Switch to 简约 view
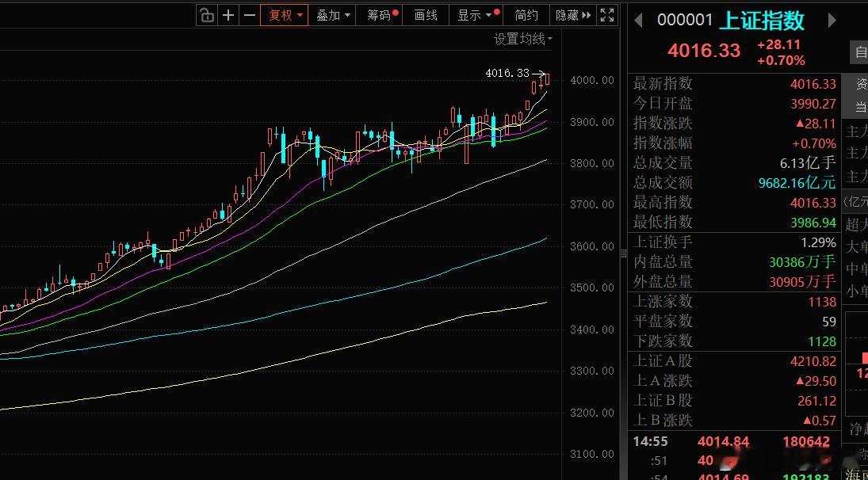Image resolution: width=868 pixels, height=480 pixels. coord(526,15)
